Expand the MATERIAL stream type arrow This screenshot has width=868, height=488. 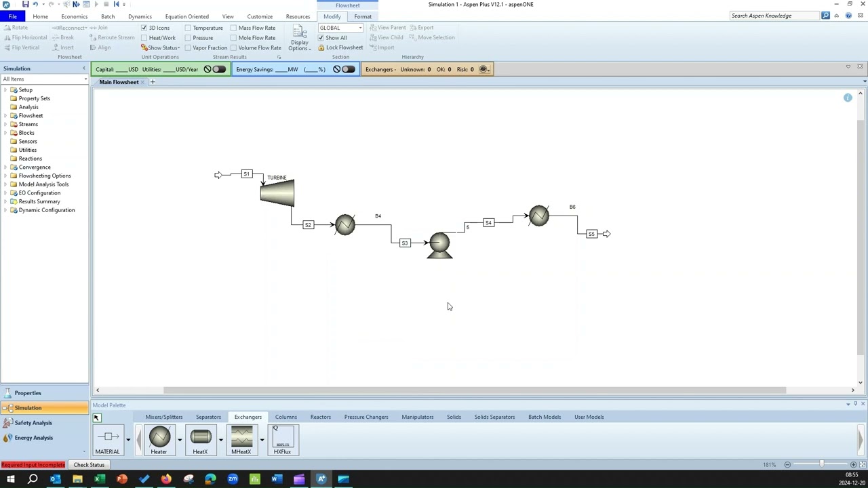pos(127,440)
